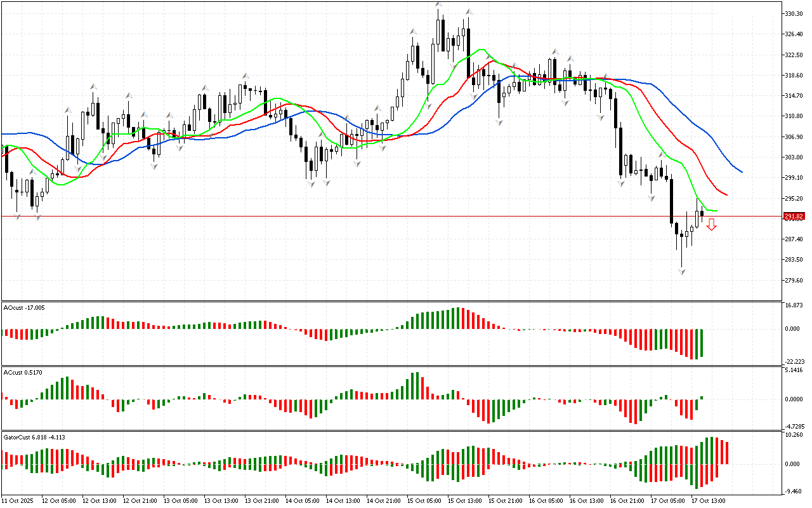Click the 279.60 price scale label
The image size is (812, 508).
tap(794, 280)
